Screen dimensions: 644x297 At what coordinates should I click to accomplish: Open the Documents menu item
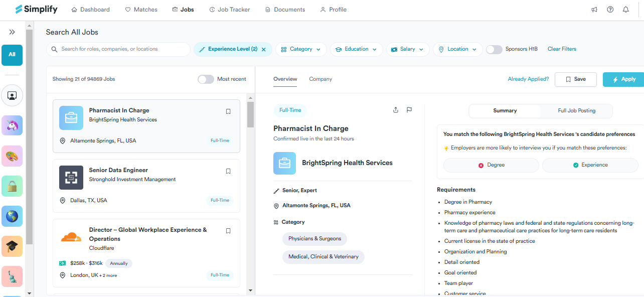pyautogui.click(x=285, y=10)
